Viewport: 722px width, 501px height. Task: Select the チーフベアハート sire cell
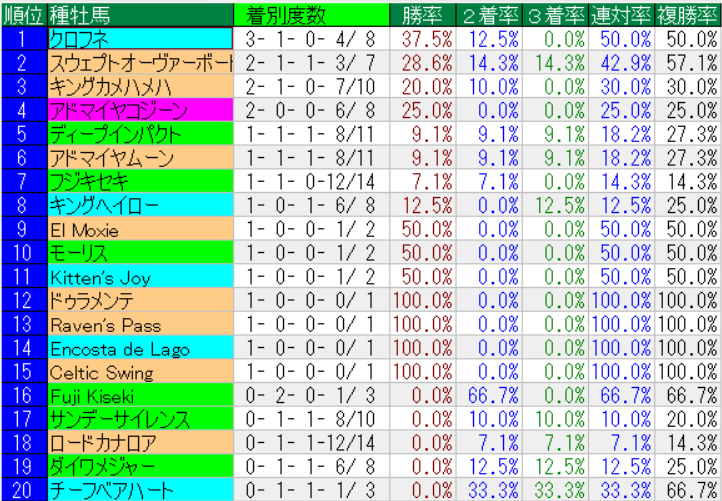pos(140,489)
